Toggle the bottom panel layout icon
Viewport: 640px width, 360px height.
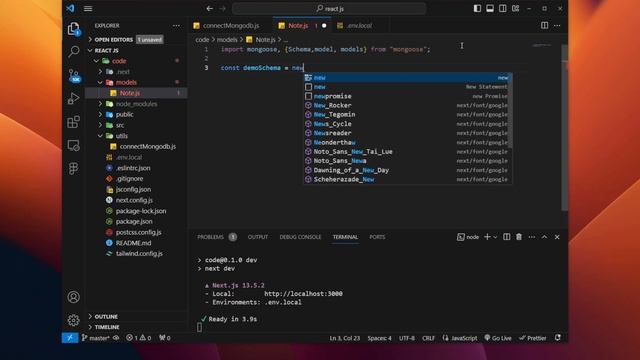click(490, 8)
